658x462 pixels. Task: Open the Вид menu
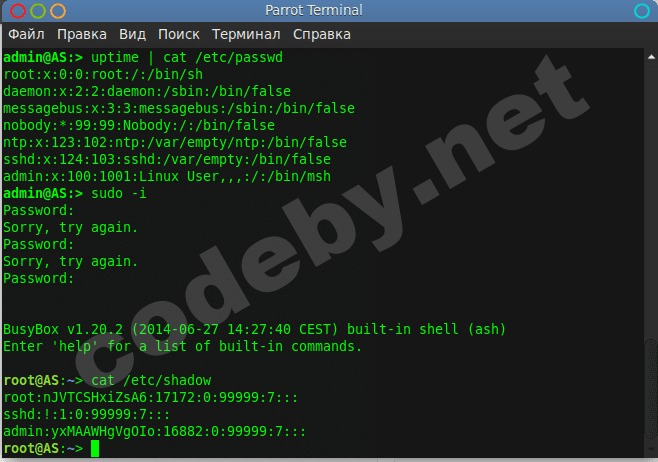coord(132,34)
